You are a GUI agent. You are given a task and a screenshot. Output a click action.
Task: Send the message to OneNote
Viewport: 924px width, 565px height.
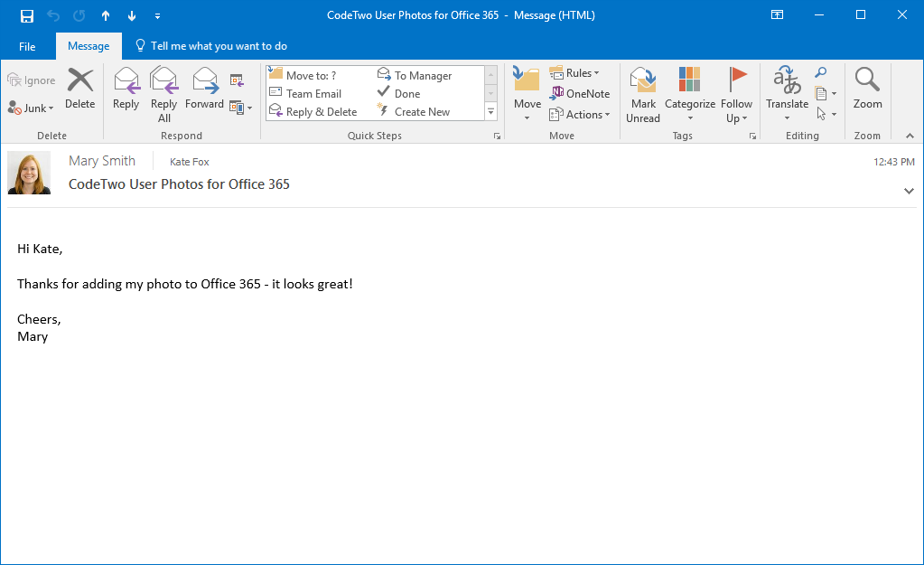click(x=580, y=94)
